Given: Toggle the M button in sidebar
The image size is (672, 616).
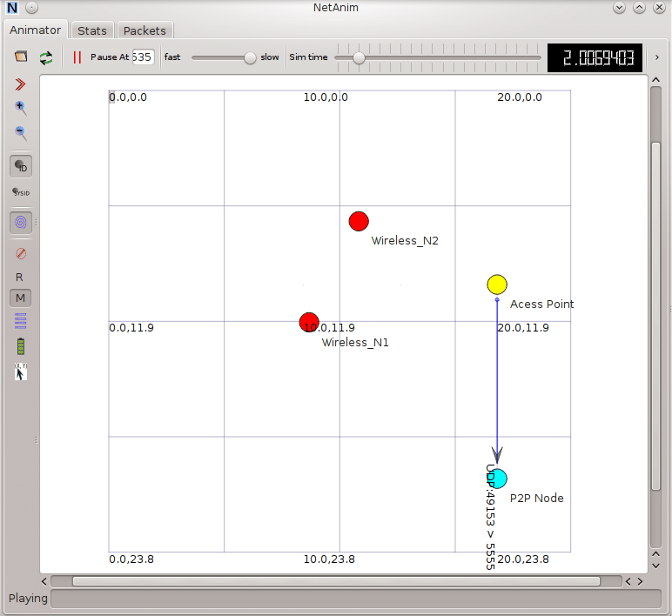Looking at the screenshot, I should pyautogui.click(x=21, y=298).
